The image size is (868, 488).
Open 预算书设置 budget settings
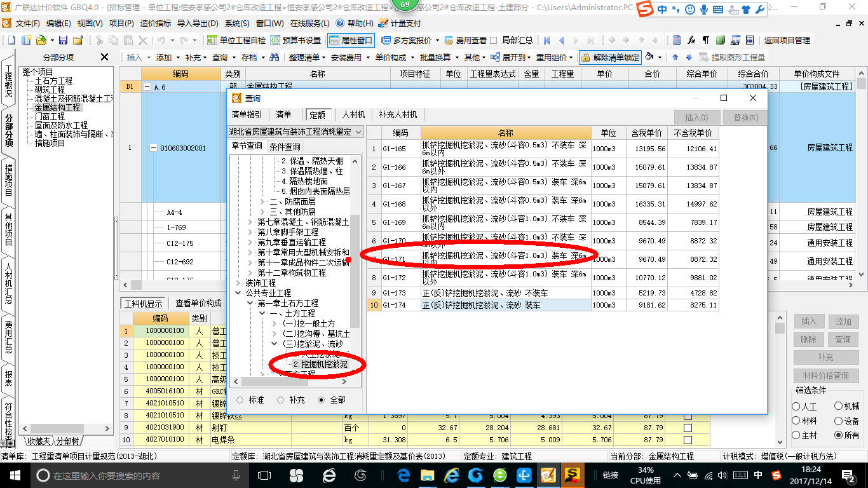coord(296,40)
